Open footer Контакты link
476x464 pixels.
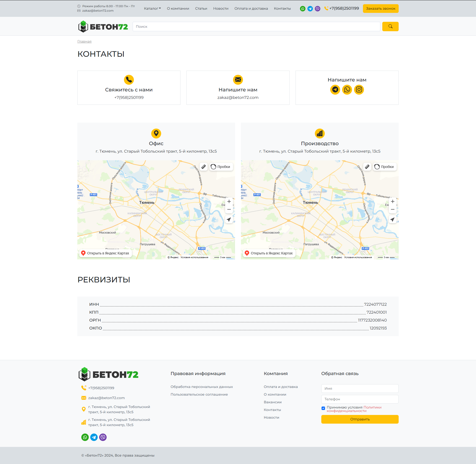[272, 410]
